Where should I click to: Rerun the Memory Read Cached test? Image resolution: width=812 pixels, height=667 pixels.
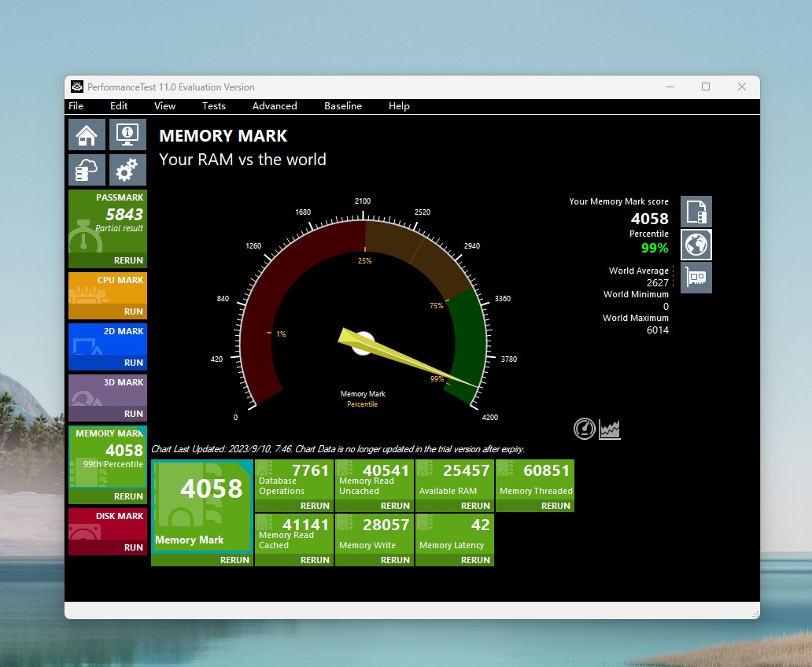[x=294, y=560]
